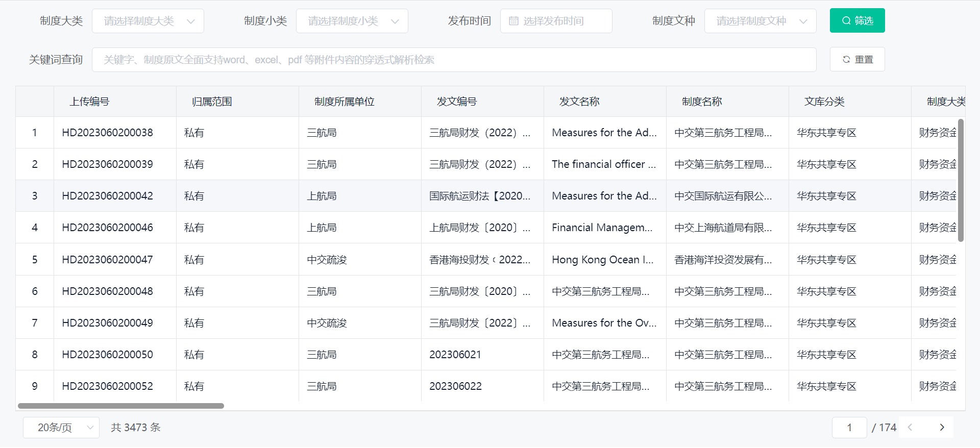The width and height of the screenshot is (980, 448).
Task: Click the page number input box
Action: tap(849, 428)
